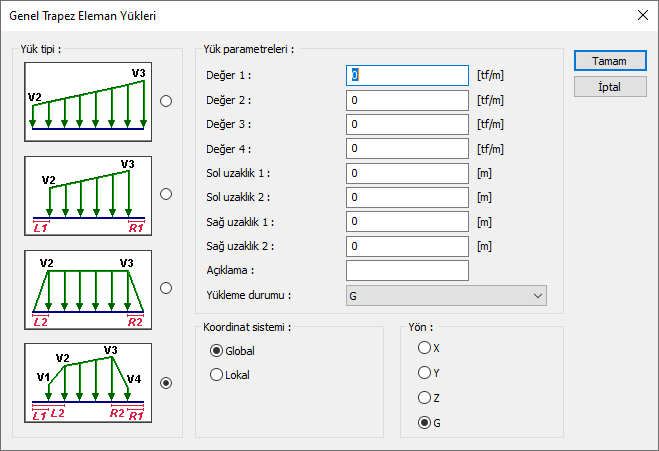Image resolution: width=659 pixels, height=451 pixels.
Task: Focus the Açıklama text field
Action: [x=407, y=270]
